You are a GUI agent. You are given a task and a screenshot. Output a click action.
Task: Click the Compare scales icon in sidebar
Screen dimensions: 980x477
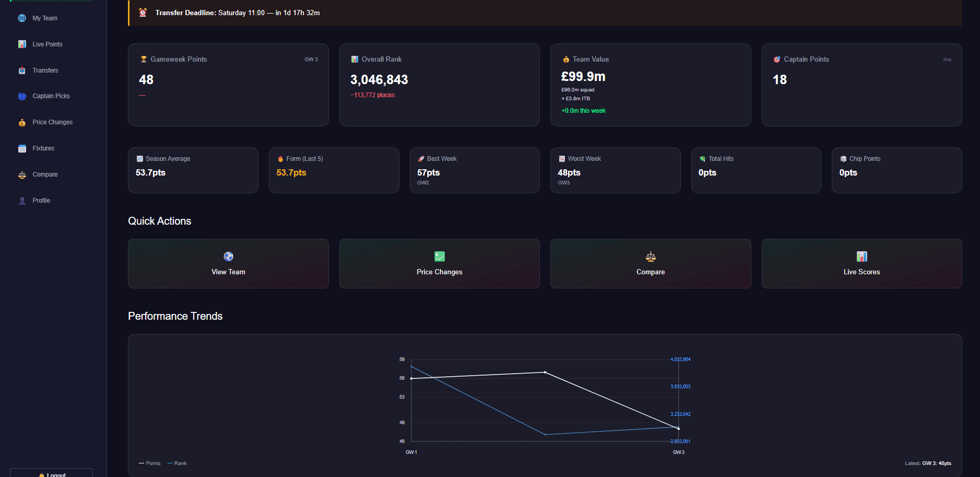pos(22,174)
